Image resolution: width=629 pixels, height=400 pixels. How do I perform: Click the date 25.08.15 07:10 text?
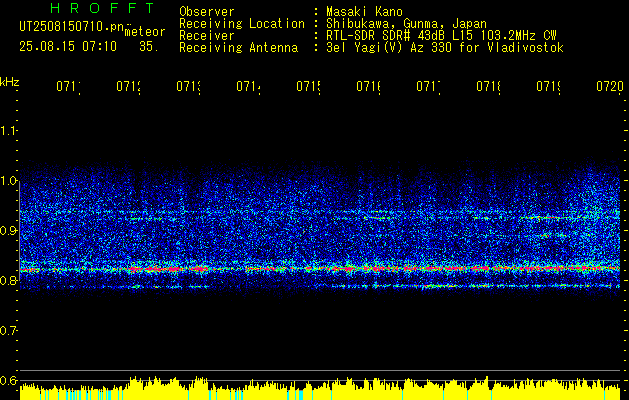pos(68,46)
